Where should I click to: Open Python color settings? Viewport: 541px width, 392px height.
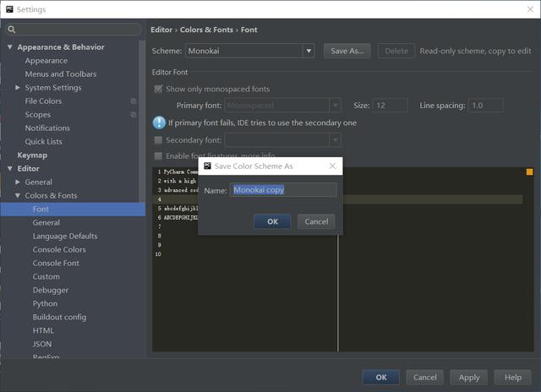(45, 304)
